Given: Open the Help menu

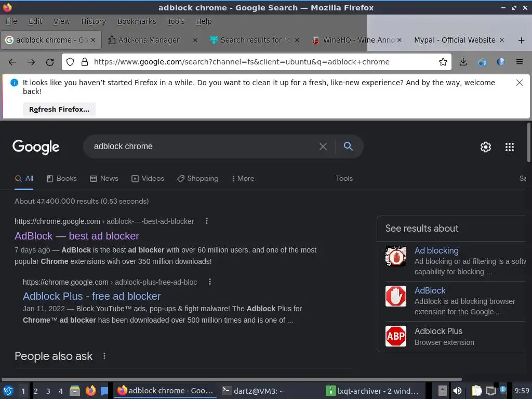Looking at the screenshot, I should 204,21.
